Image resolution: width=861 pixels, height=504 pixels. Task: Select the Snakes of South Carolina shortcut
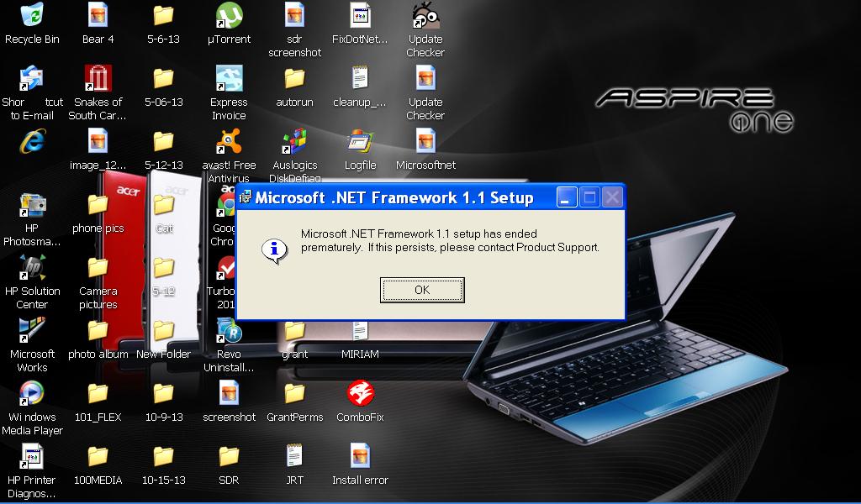click(98, 78)
